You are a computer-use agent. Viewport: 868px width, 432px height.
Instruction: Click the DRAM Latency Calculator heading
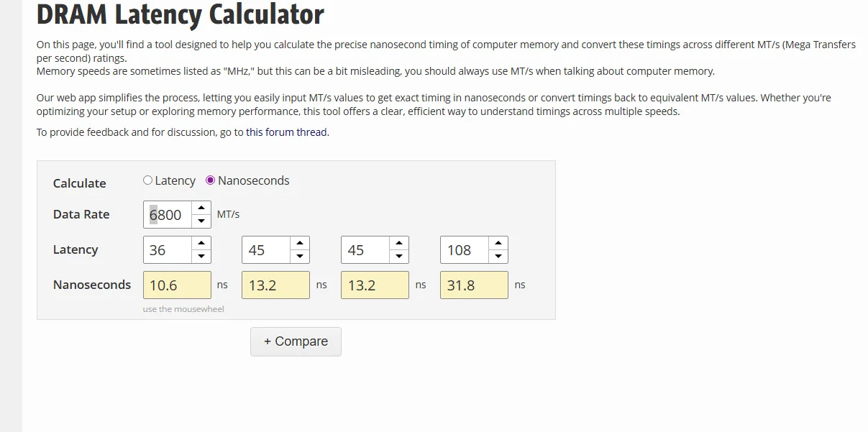pos(180,14)
